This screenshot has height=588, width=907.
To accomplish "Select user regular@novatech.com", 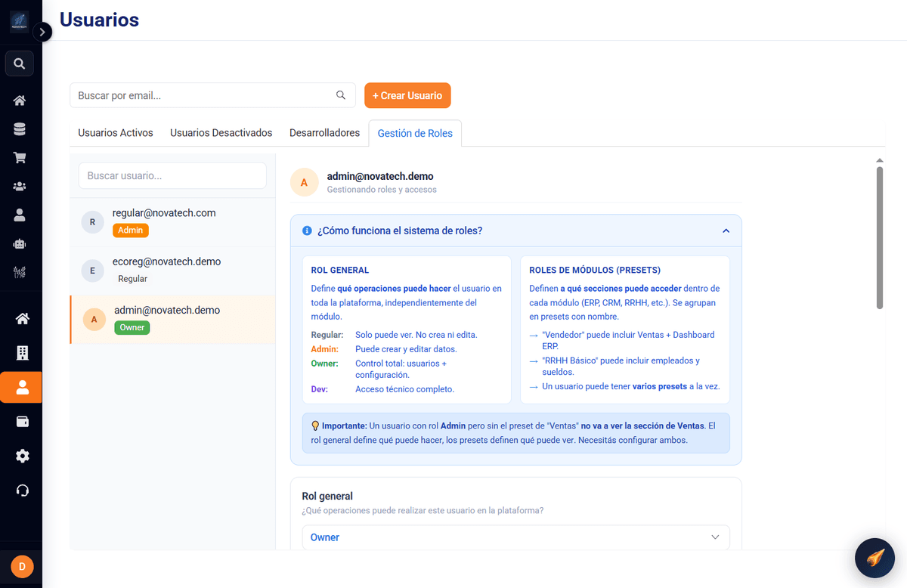I will pos(172,222).
